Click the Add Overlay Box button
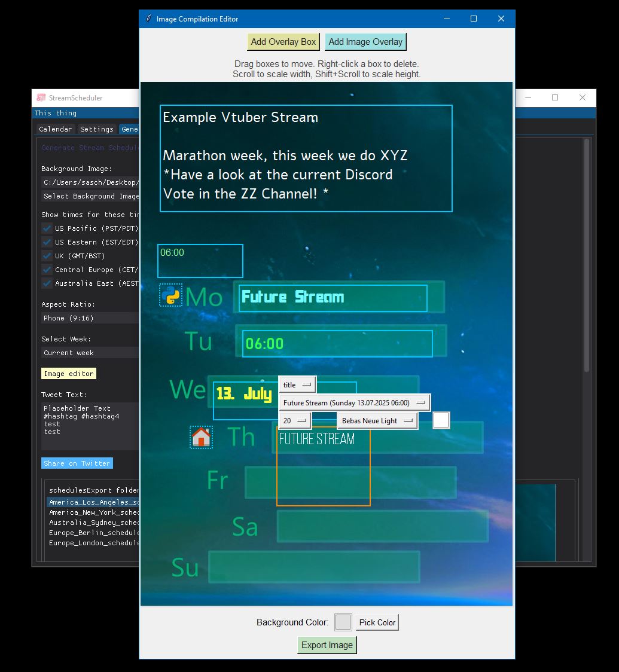Image resolution: width=619 pixels, height=672 pixels. pos(283,41)
